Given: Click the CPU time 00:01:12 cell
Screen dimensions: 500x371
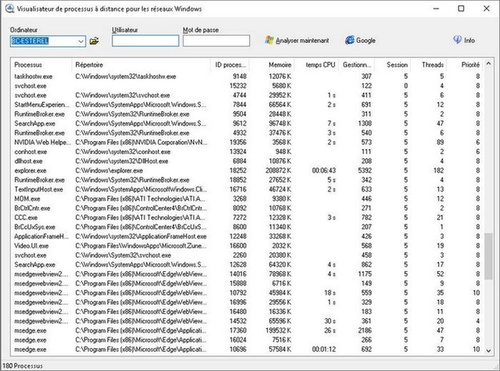Looking at the screenshot, I should (x=324, y=349).
